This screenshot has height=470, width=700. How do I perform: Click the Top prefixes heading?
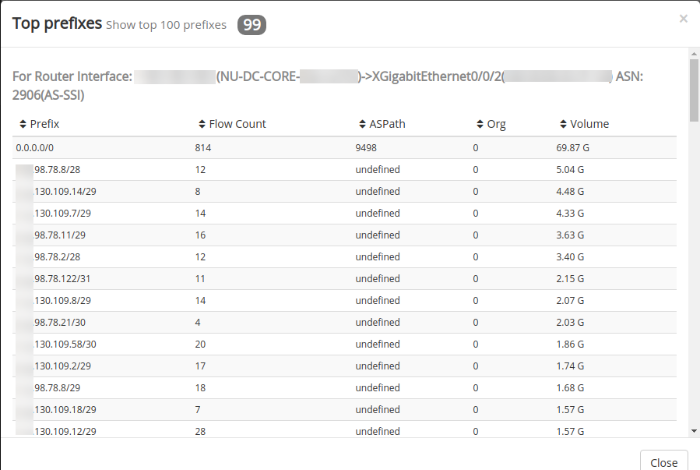pos(57,22)
